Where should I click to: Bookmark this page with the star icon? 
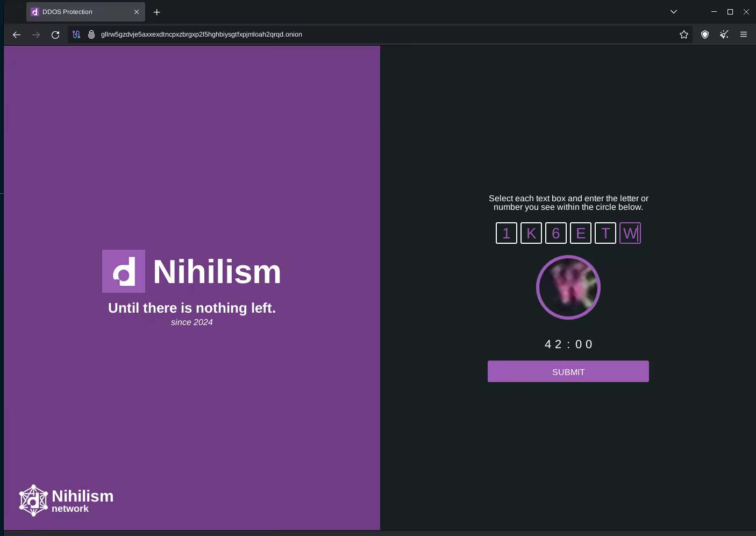pos(683,34)
